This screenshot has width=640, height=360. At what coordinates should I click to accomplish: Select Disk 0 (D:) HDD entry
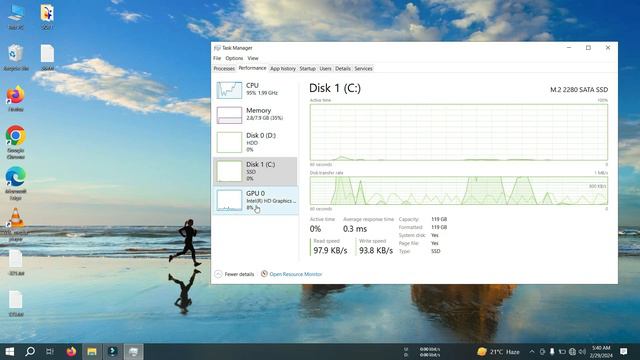coord(256,142)
